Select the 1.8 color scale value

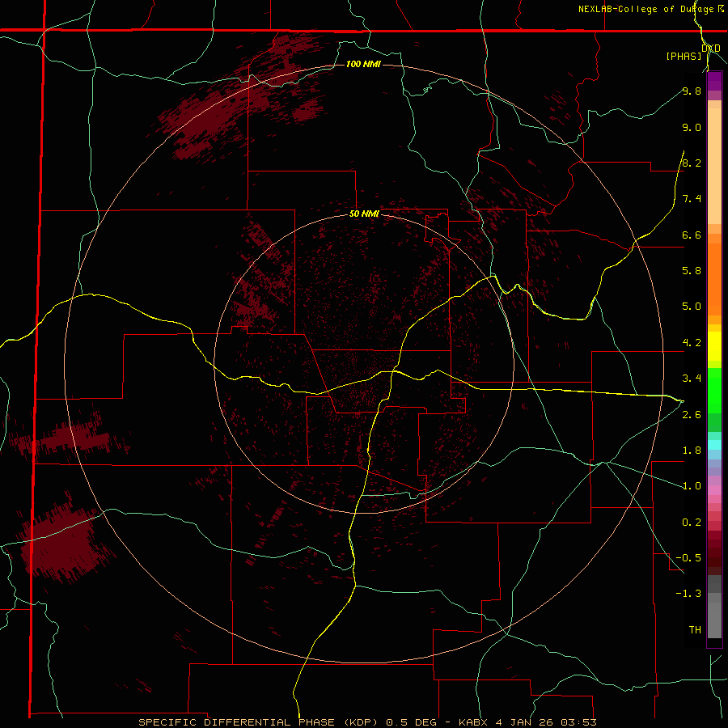[692, 451]
